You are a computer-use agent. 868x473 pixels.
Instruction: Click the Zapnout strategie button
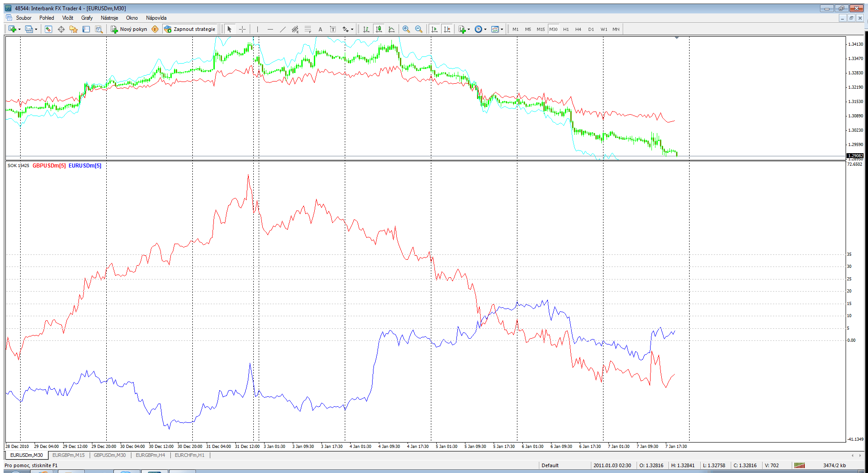point(190,29)
